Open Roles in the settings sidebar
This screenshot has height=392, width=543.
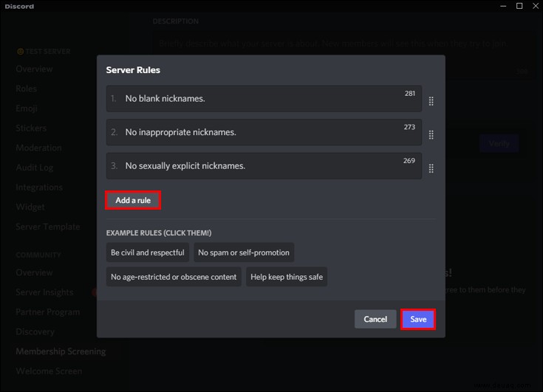(27, 89)
